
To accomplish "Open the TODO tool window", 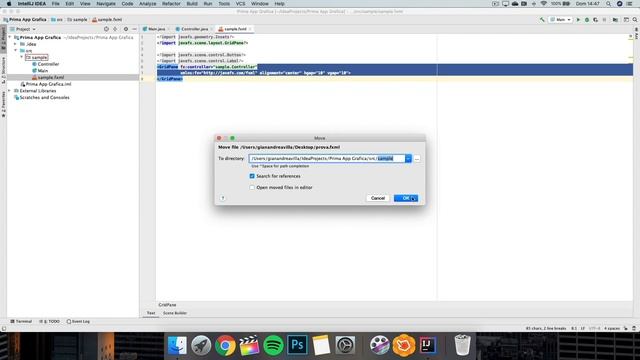I will point(49,322).
